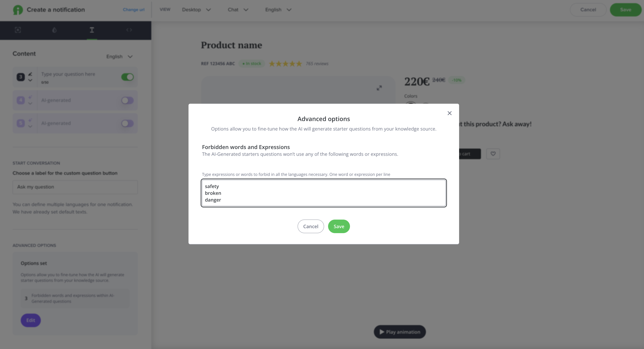This screenshot has height=349, width=644.
Task: Enable the AI-generated question 4 toggle
Action: [127, 100]
